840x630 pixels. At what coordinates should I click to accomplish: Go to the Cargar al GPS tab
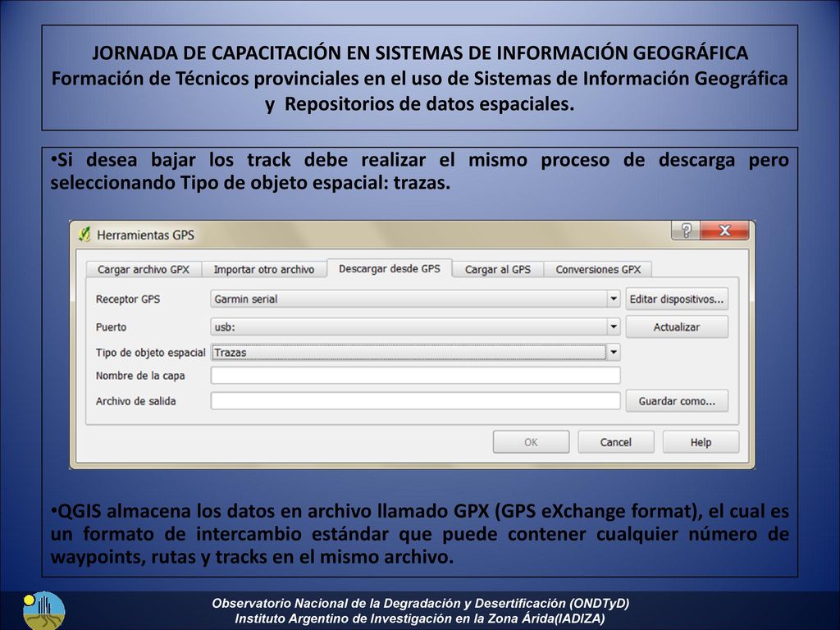498,269
